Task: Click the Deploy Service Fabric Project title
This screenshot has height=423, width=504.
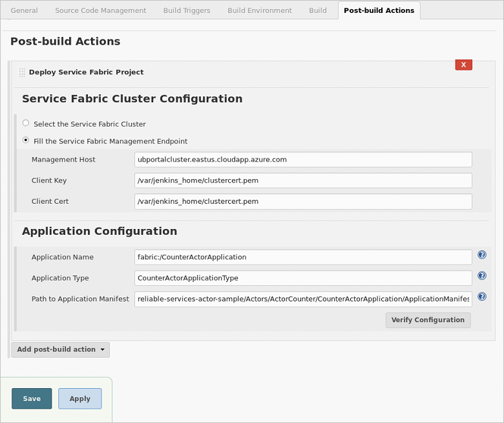Action: coord(86,72)
